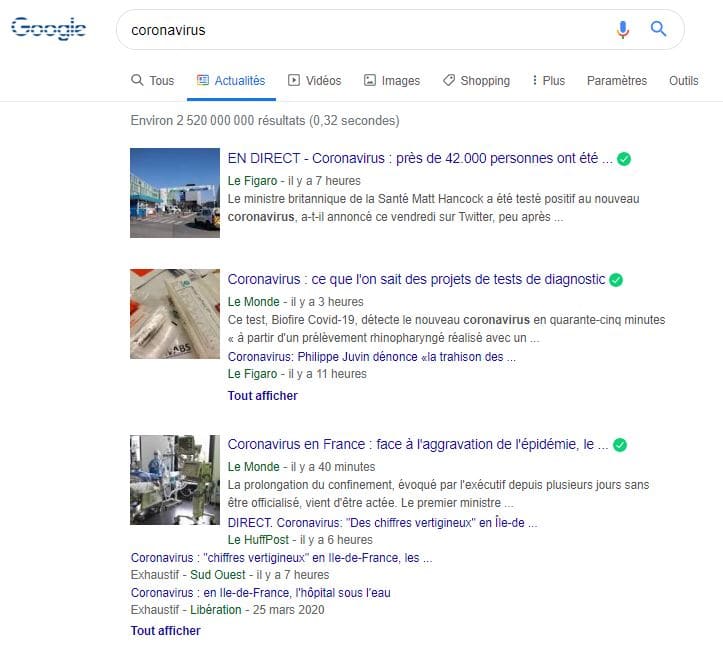Open Sud Ouest chiffres vertigineux article
723x652 pixels.
click(x=281, y=558)
